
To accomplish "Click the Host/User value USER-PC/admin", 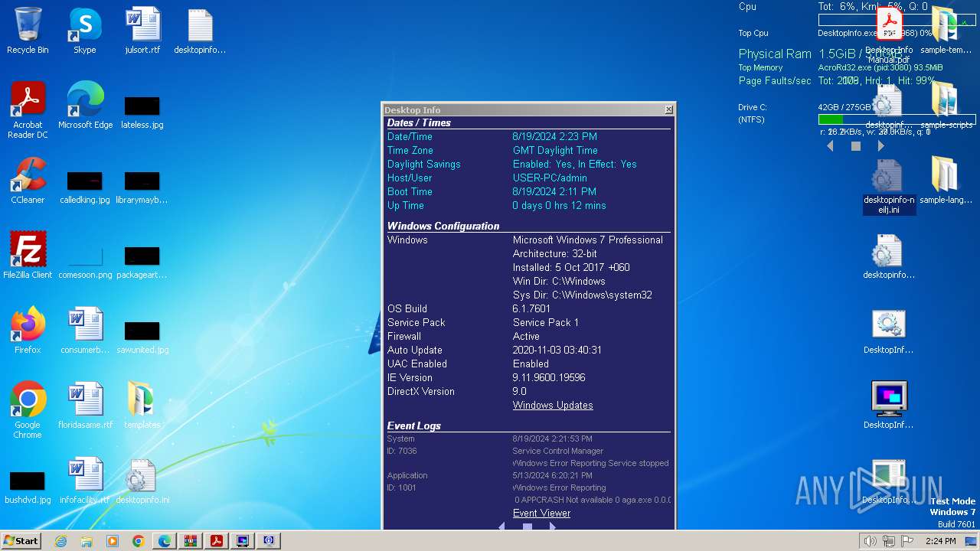I will (550, 178).
